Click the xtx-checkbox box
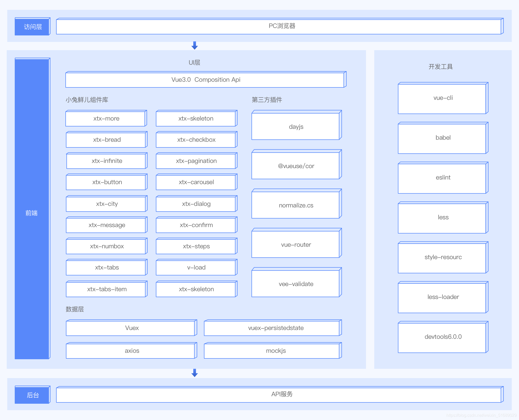 (x=197, y=139)
